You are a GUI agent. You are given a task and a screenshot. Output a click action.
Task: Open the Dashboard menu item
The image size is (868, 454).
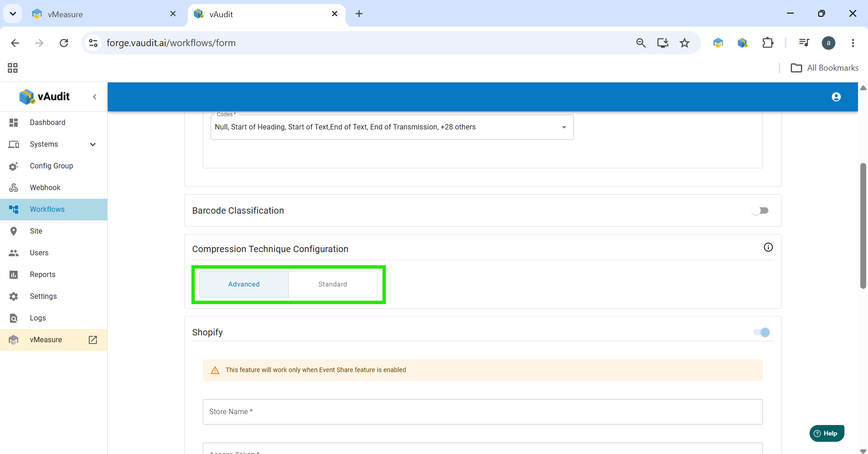(53, 123)
